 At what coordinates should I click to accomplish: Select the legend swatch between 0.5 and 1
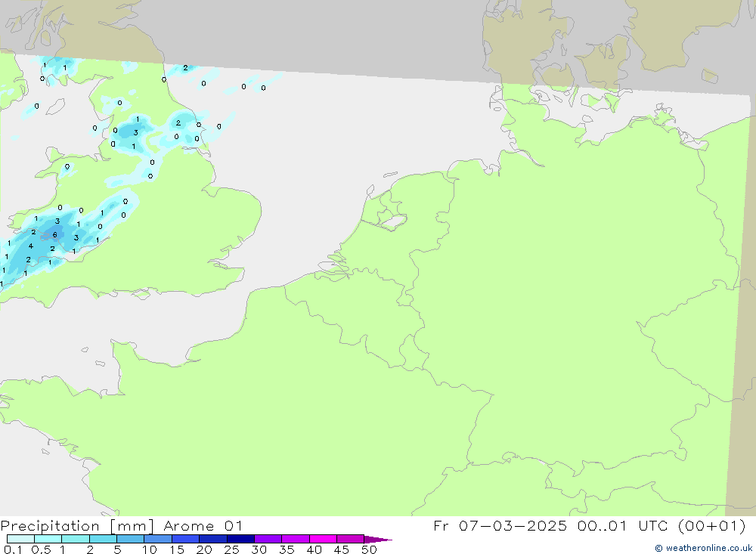tap(48, 539)
